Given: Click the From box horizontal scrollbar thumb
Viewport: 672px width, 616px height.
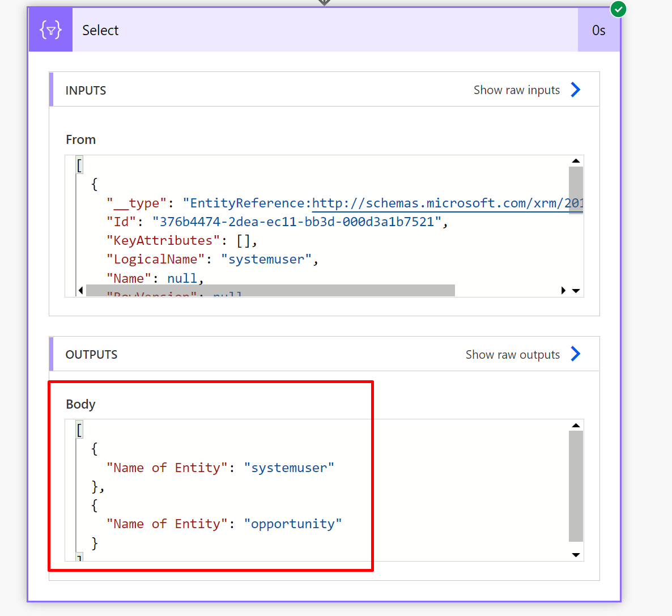Looking at the screenshot, I should 270,290.
